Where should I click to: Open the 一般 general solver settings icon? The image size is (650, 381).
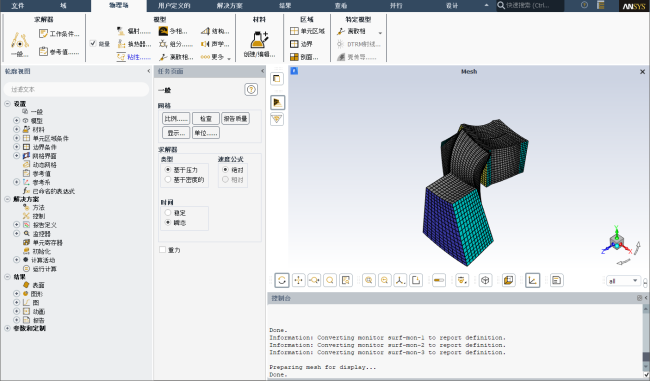(19, 44)
